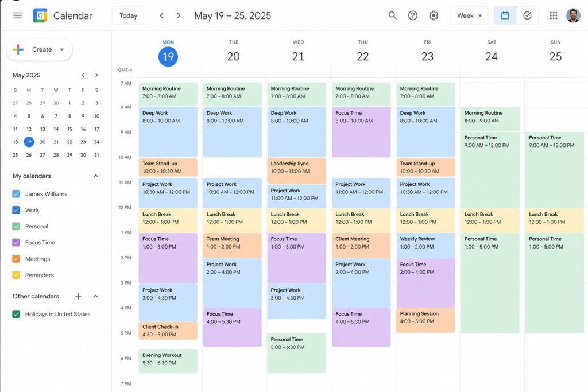Open Saturday Morning Routine event
588x392 pixels.
(x=490, y=119)
